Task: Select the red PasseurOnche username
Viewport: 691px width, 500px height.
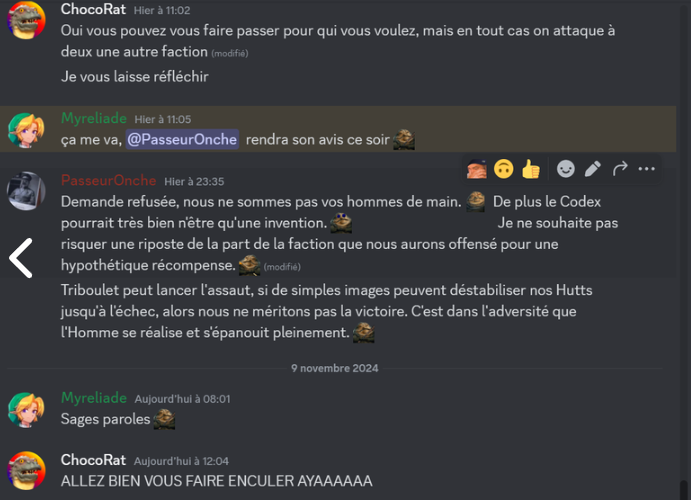Action: tap(108, 180)
